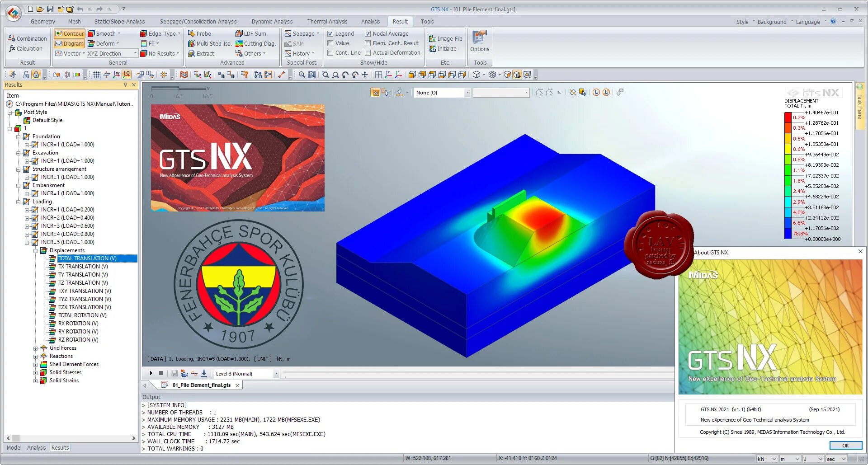Toggle the Nodal Average checkbox

click(x=368, y=33)
